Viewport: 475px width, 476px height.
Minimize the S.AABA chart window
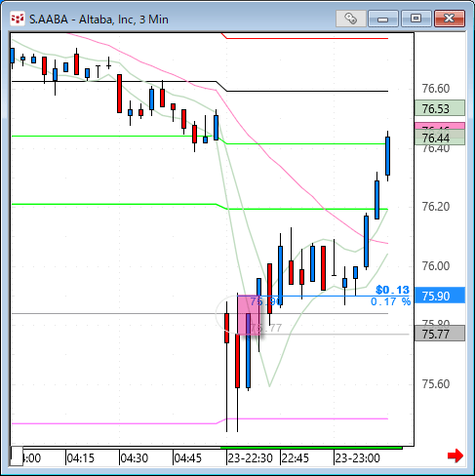click(x=383, y=19)
